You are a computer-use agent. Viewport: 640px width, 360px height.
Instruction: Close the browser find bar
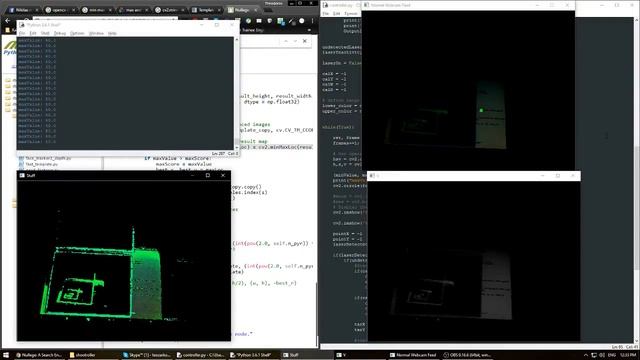304,41
